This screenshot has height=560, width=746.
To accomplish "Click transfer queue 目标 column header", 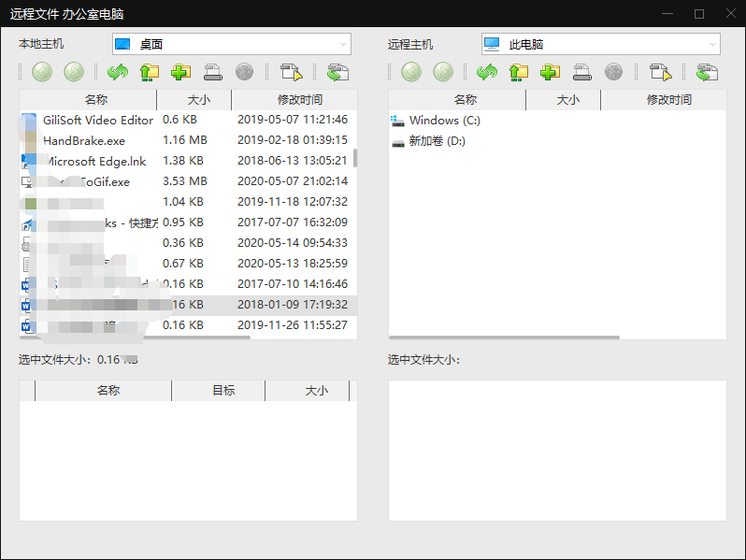I will pyautogui.click(x=219, y=391).
